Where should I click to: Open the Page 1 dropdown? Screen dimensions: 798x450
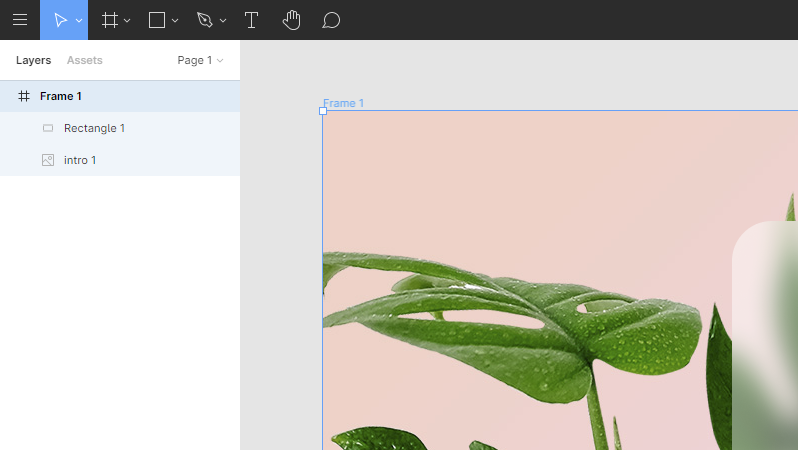click(200, 60)
